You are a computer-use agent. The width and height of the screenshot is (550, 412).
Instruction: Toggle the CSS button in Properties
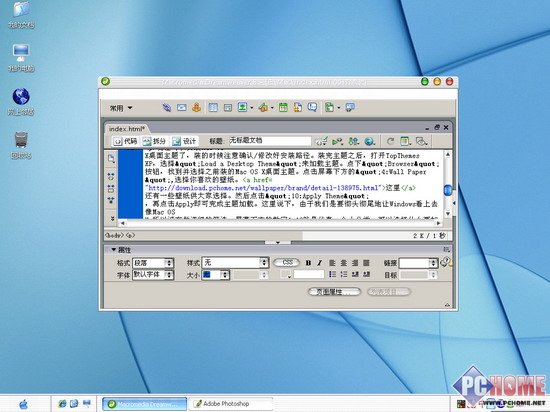click(287, 263)
